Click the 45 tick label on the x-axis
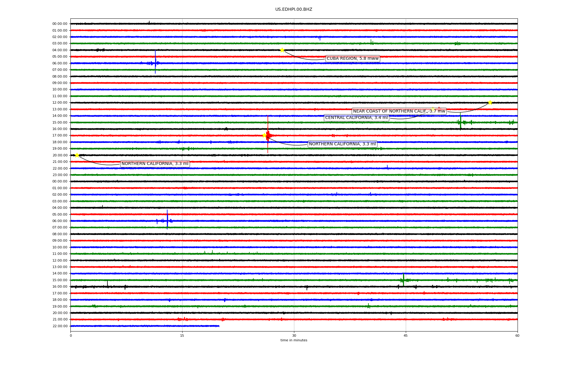This screenshot has width=588, height=368. (406, 335)
